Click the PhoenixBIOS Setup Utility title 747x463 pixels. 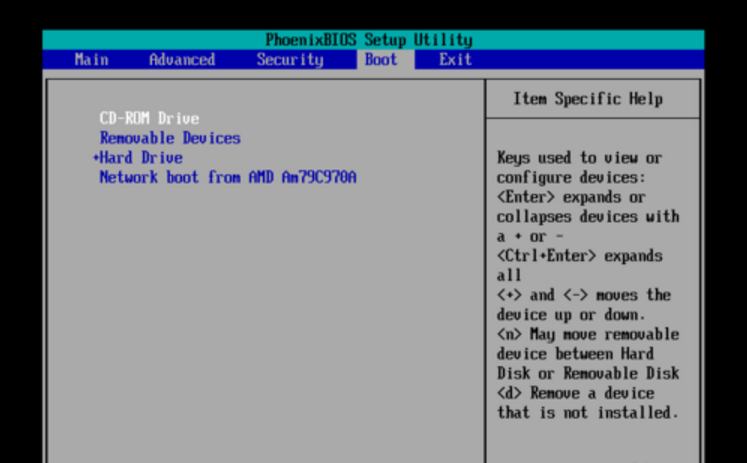tap(369, 40)
